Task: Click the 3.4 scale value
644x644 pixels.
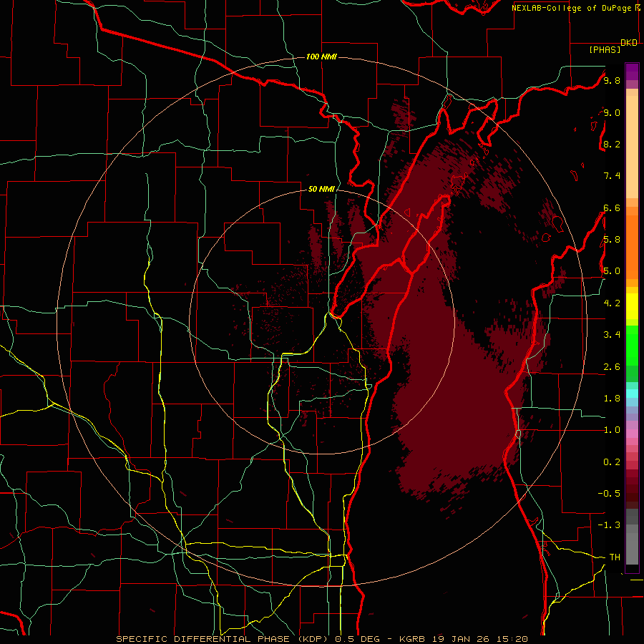Action: [612, 335]
